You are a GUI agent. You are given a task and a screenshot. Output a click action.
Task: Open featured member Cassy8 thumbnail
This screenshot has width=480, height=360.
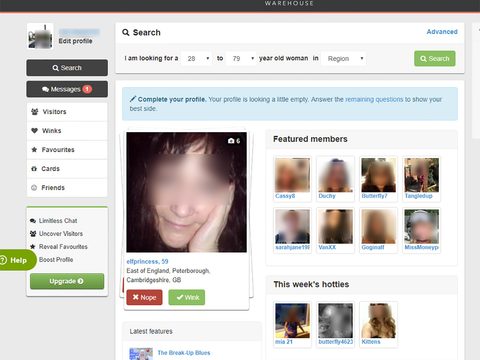tap(292, 175)
